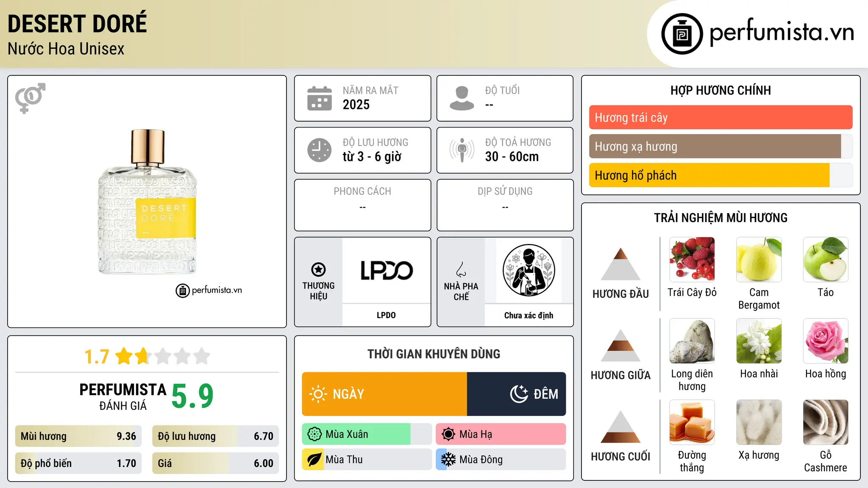
Task: Click the DỊP SỬ DỤNG heading
Action: click(x=505, y=191)
